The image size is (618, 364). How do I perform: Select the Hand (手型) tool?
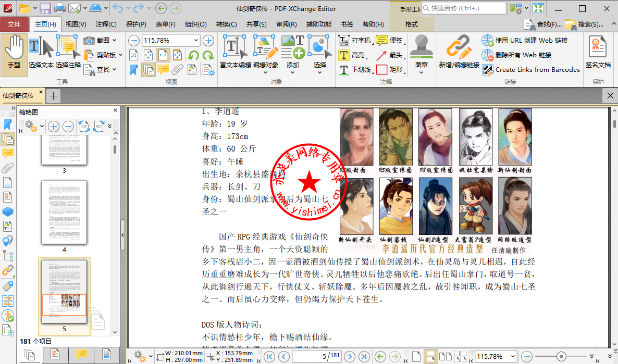(x=14, y=54)
